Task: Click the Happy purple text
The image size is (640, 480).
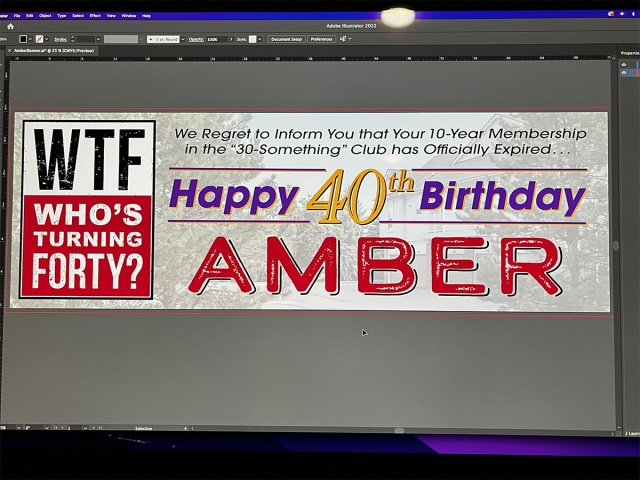Action: [x=234, y=197]
